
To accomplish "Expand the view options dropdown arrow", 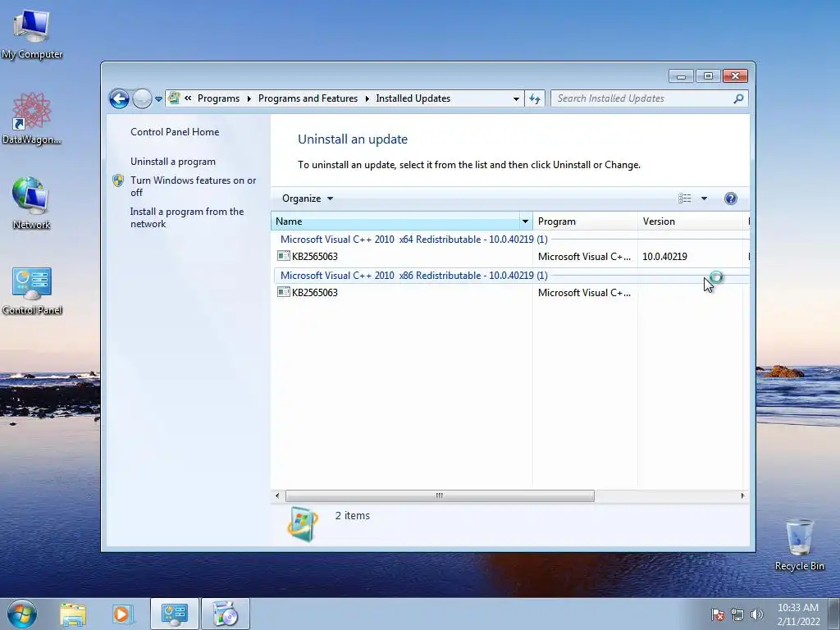I will pyautogui.click(x=704, y=199).
